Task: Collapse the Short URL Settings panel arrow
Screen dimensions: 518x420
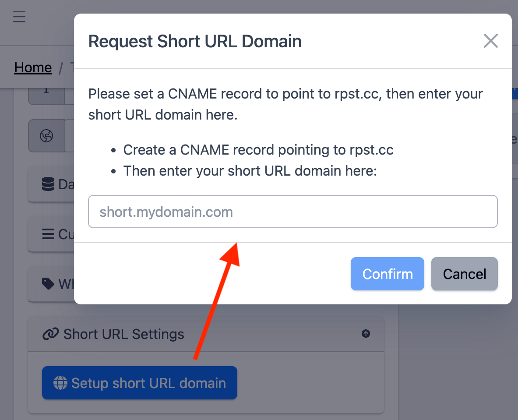Action: coord(366,333)
